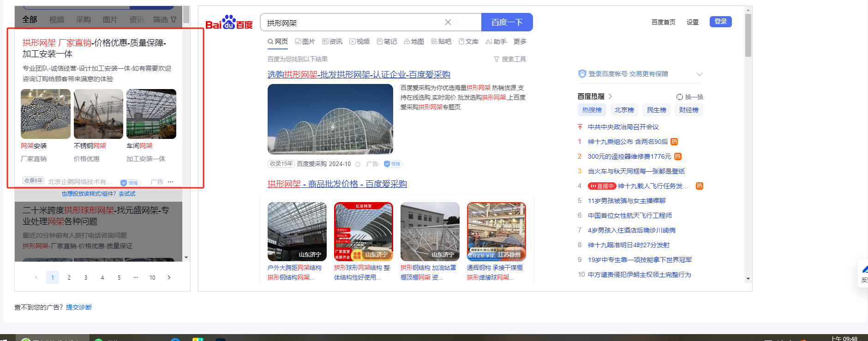
Task: Select the 财经榜 tab
Action: pos(689,110)
